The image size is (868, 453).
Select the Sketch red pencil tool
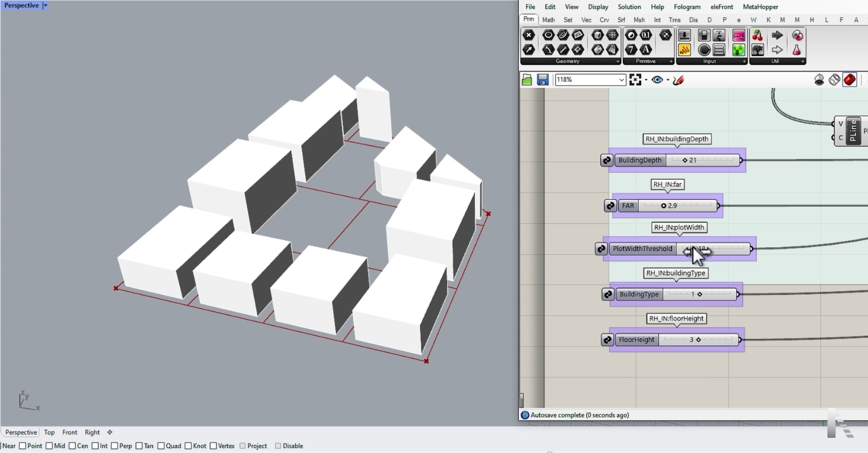click(x=679, y=80)
